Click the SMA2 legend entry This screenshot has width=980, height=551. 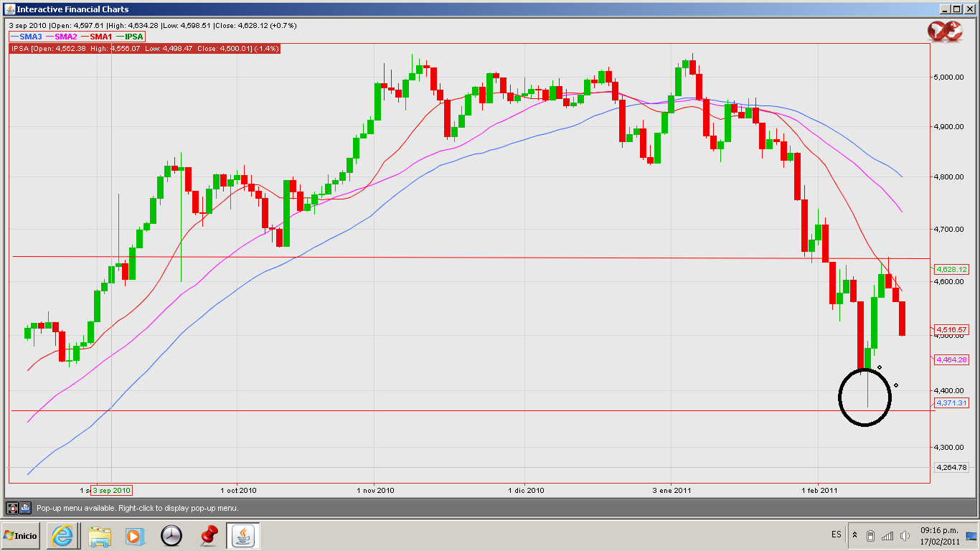pyautogui.click(x=61, y=36)
